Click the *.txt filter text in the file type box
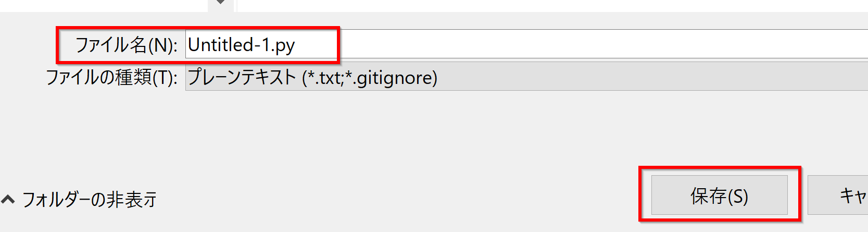 pos(325,77)
